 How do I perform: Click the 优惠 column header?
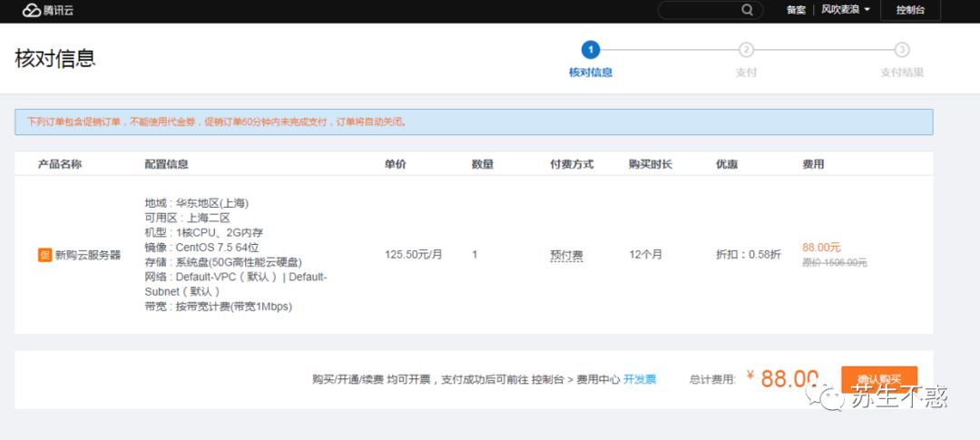tap(727, 164)
